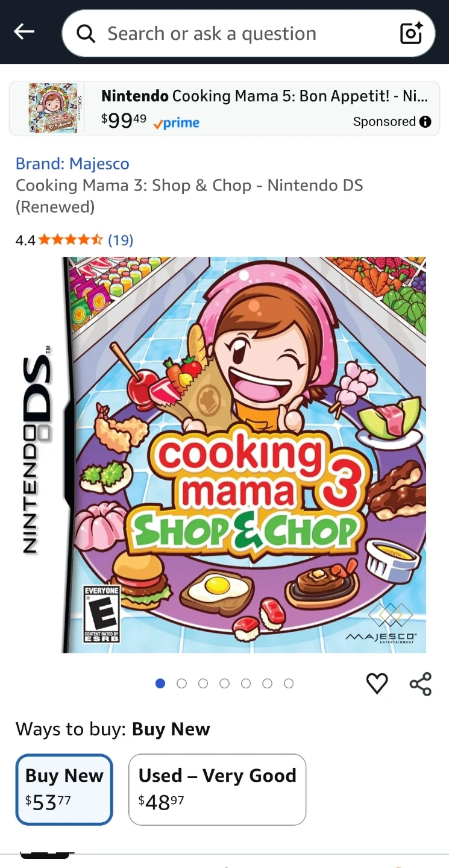Open camera lens search icon

[x=412, y=34]
